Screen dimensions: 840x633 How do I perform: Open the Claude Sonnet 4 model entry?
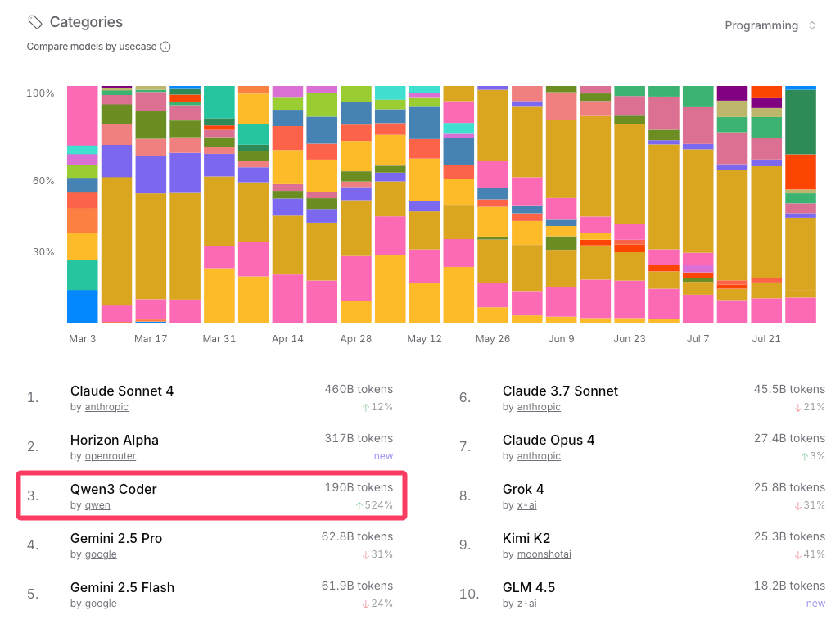coord(122,391)
